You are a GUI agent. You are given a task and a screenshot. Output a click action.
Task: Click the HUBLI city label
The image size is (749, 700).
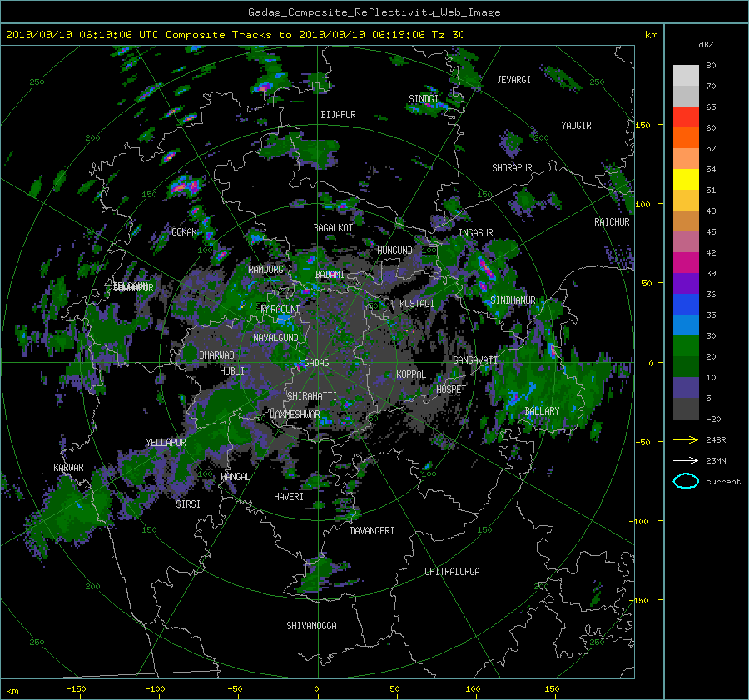pos(232,371)
